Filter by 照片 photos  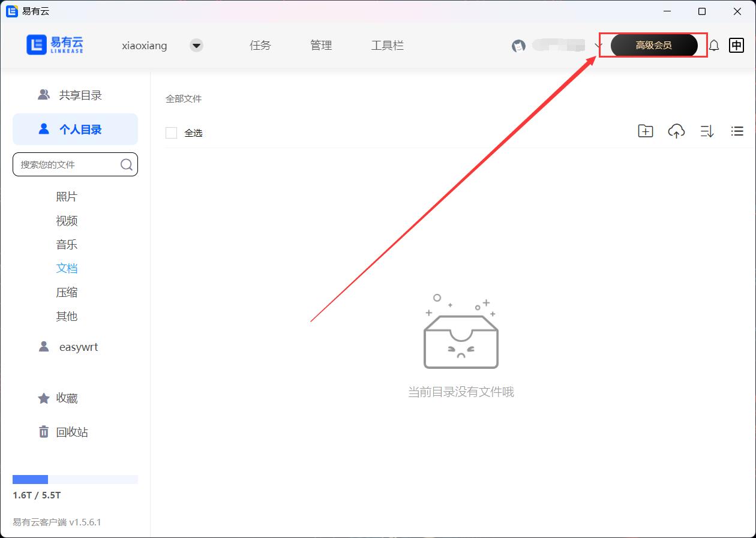pos(67,197)
